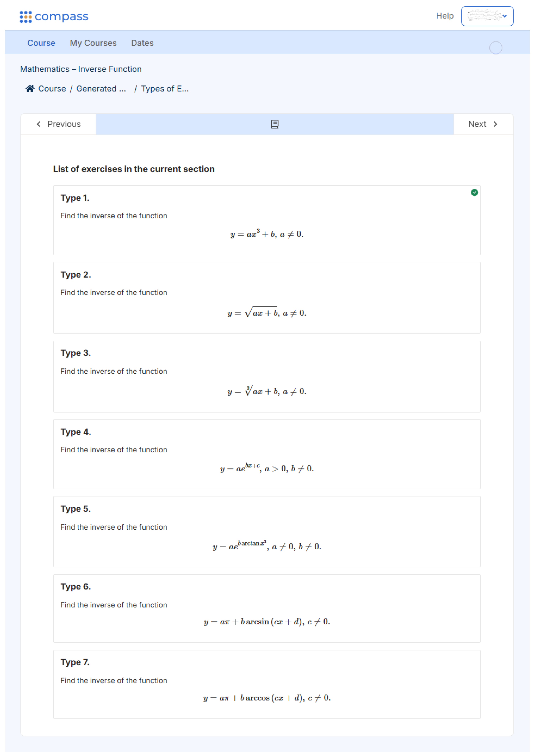535x756 pixels.
Task: Click the compass logo icon
Action: coord(26,17)
